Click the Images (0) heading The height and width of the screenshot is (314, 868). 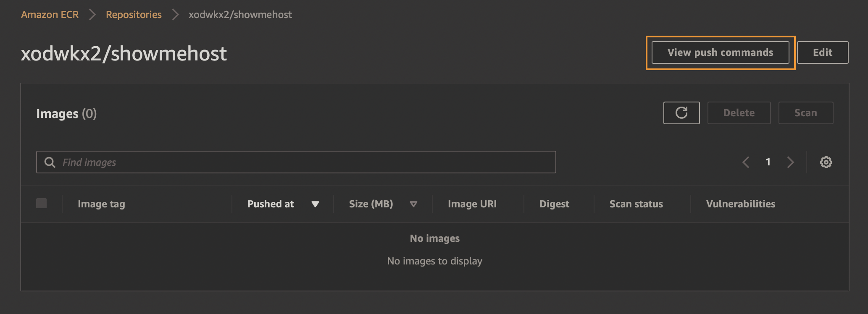pos(66,114)
